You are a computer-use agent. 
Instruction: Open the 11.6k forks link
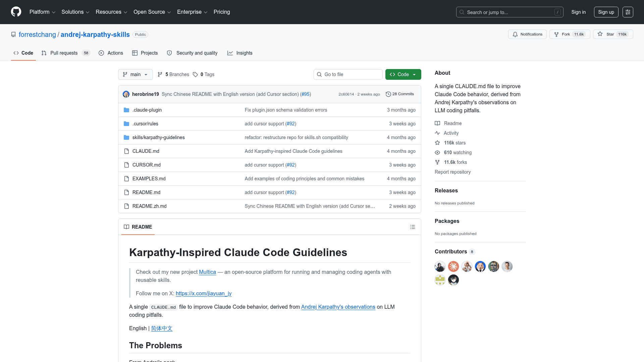pyautogui.click(x=451, y=162)
